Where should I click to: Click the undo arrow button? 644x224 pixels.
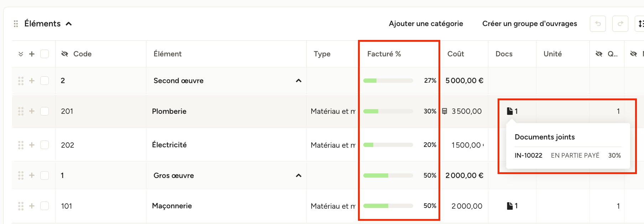click(598, 24)
